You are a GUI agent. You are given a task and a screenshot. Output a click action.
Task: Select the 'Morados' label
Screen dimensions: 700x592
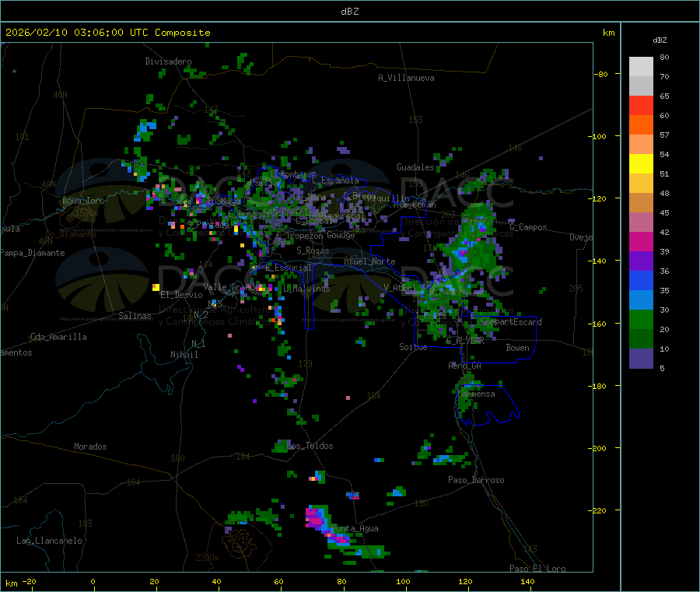[x=90, y=447]
